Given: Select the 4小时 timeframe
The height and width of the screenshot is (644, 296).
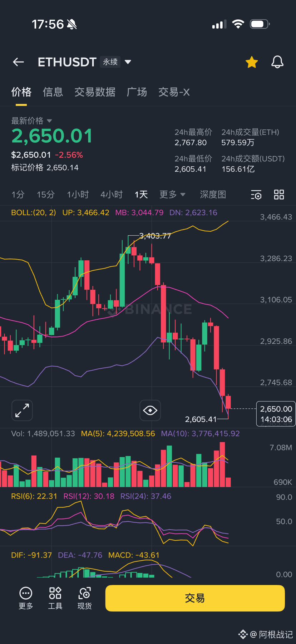Looking at the screenshot, I should pyautogui.click(x=112, y=195).
